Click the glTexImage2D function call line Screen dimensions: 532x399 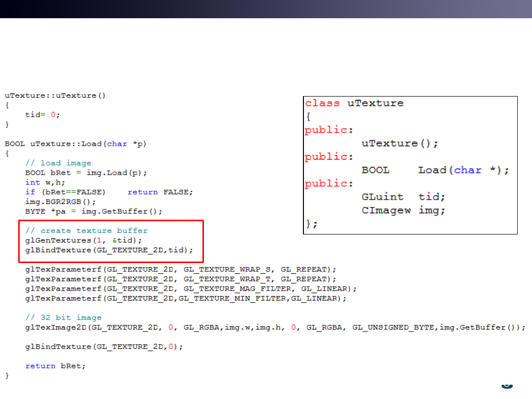(275, 328)
